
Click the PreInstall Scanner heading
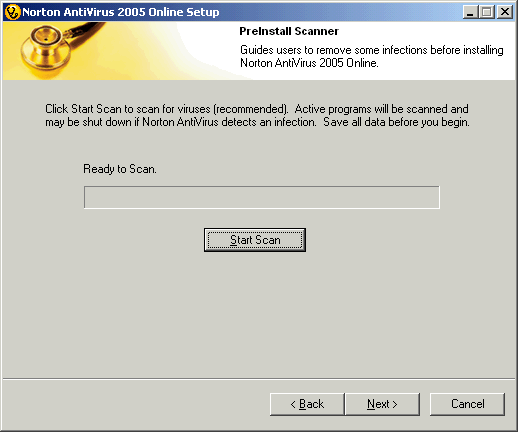(289, 31)
